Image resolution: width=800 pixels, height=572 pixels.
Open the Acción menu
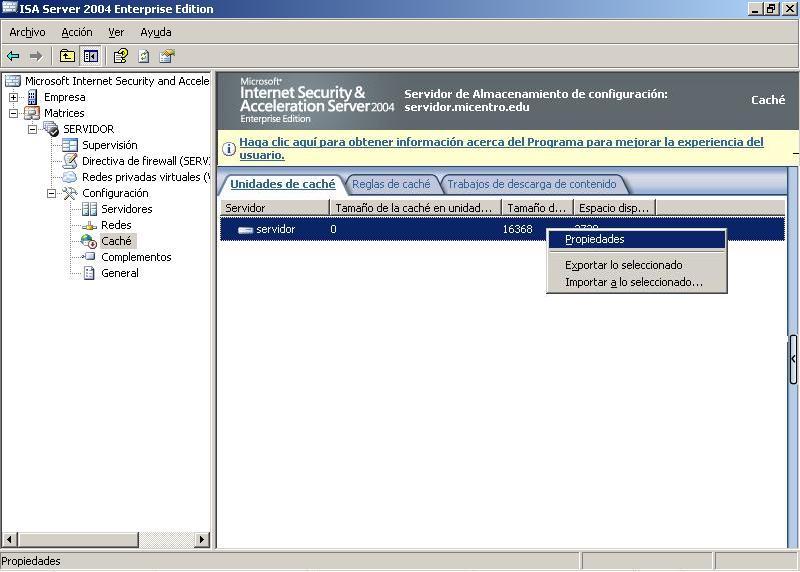click(x=76, y=32)
